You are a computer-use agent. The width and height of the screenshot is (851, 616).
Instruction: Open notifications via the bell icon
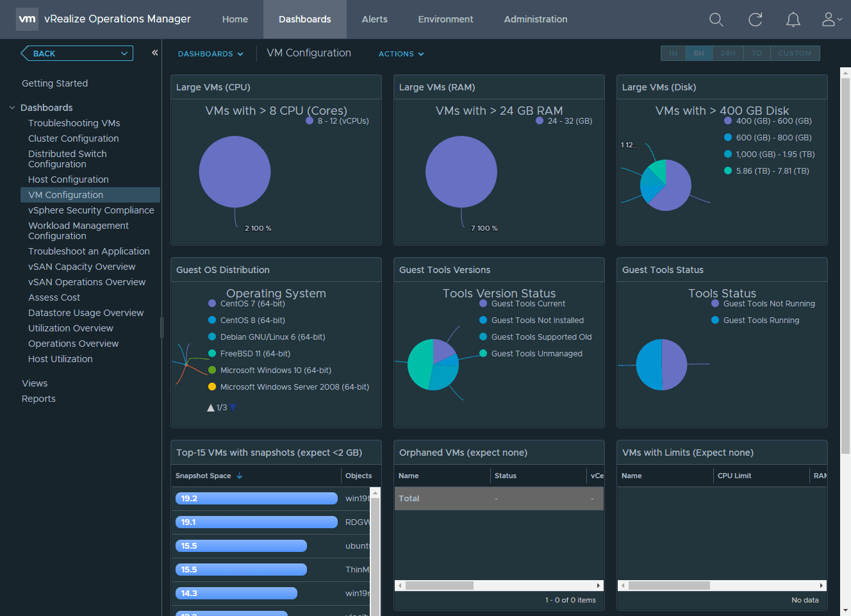pos(793,19)
